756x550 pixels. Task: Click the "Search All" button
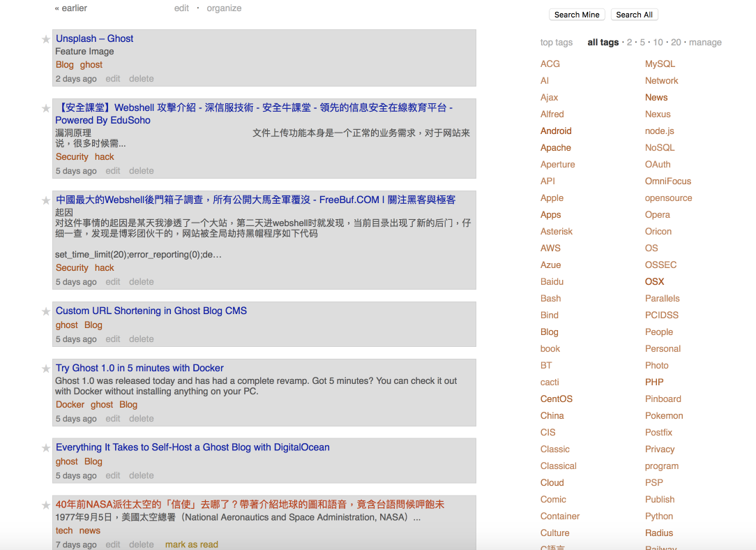pyautogui.click(x=634, y=14)
